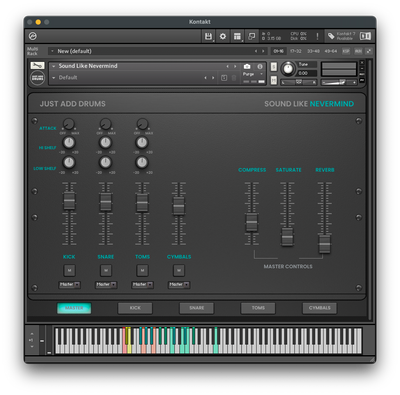Viewport: 400px width, 395px height.
Task: Open the Toms output Master dropdown
Action: (x=142, y=284)
